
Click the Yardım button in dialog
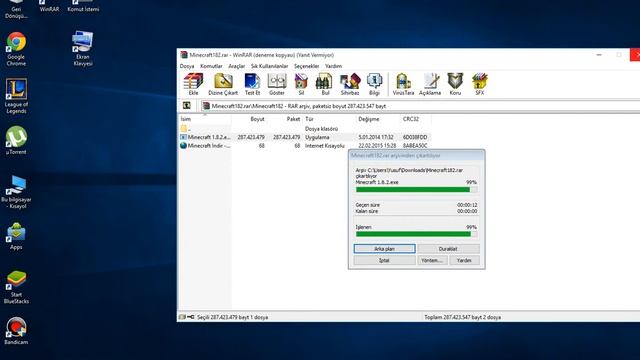[x=464, y=260]
